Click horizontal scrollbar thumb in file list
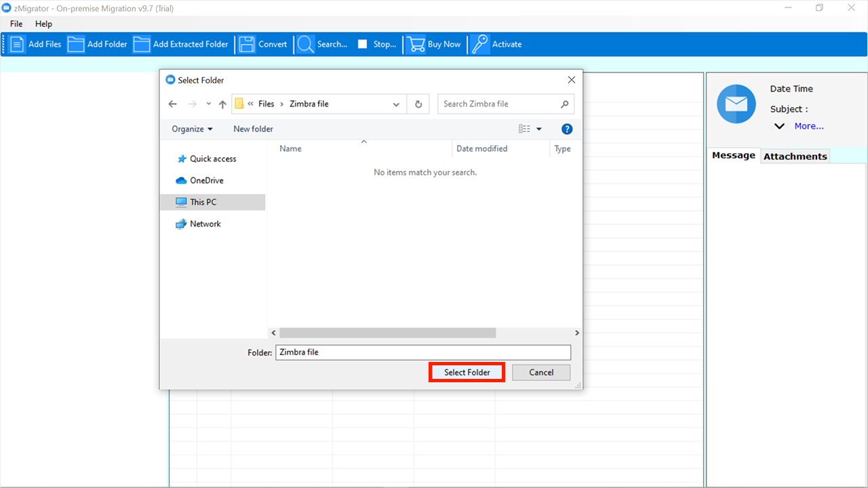The width and height of the screenshot is (868, 488). point(387,333)
